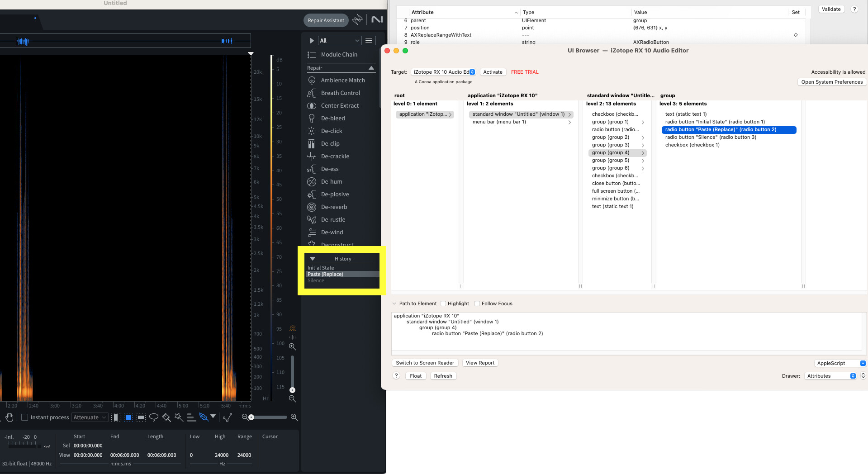Collapse the Repair section
The height and width of the screenshot is (474, 868).
coord(371,68)
